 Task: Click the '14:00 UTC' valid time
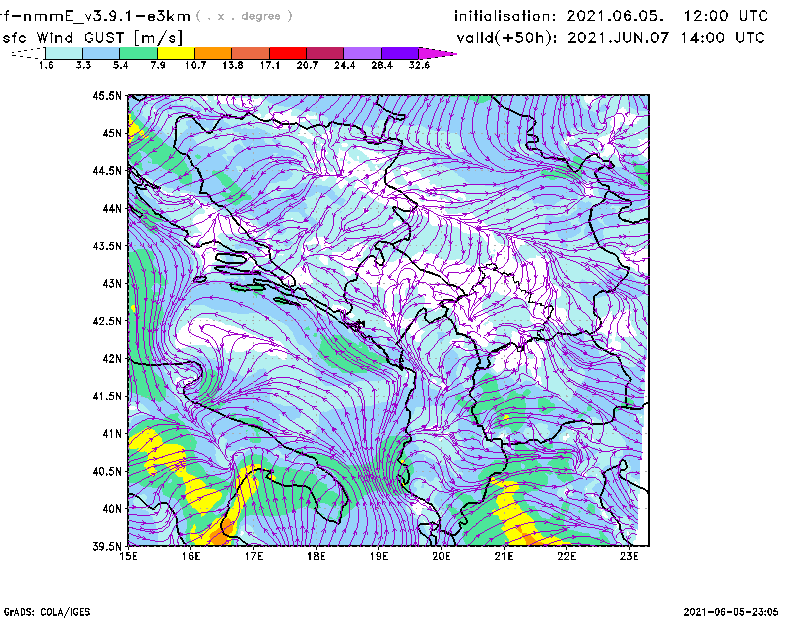point(722,38)
